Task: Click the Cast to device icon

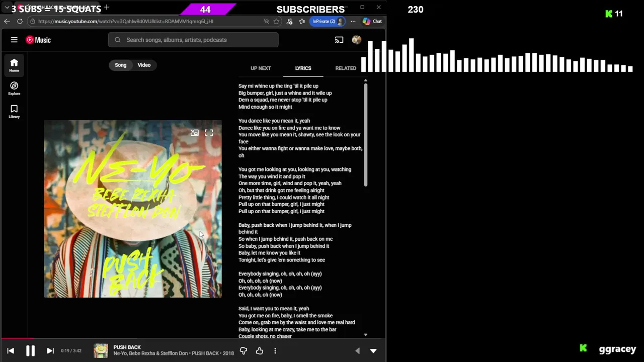Action: tap(339, 40)
